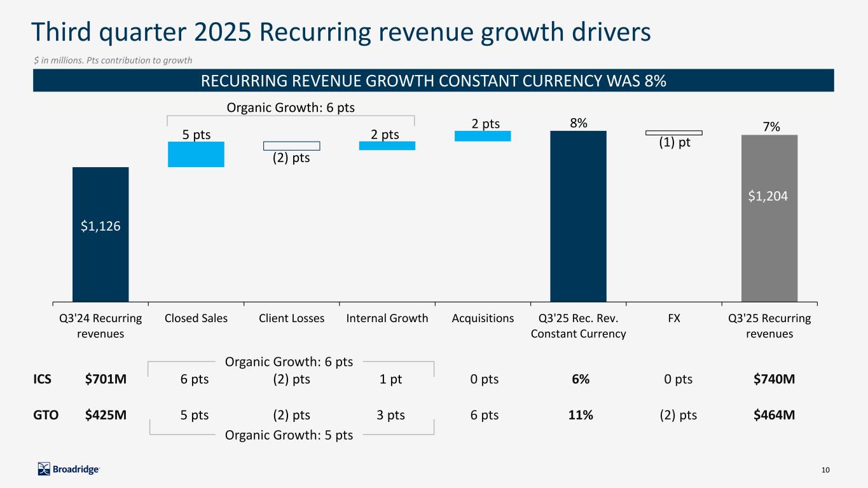Select the '(1) pt' label under the FX bar
Image resolution: width=868 pixels, height=488 pixels.
coord(675,143)
